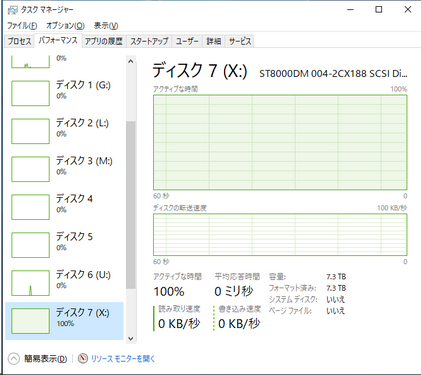Click the Task Manager title bar icon

point(12,10)
